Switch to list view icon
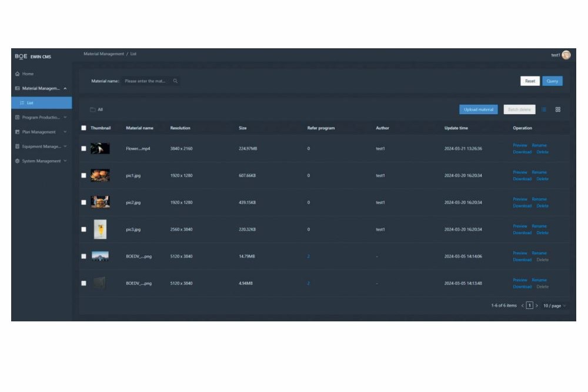Viewport: 588px width, 392px height. coord(544,109)
